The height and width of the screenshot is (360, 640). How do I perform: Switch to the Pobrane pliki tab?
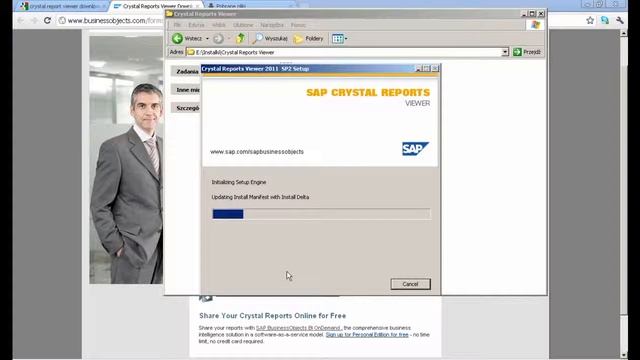249,6
